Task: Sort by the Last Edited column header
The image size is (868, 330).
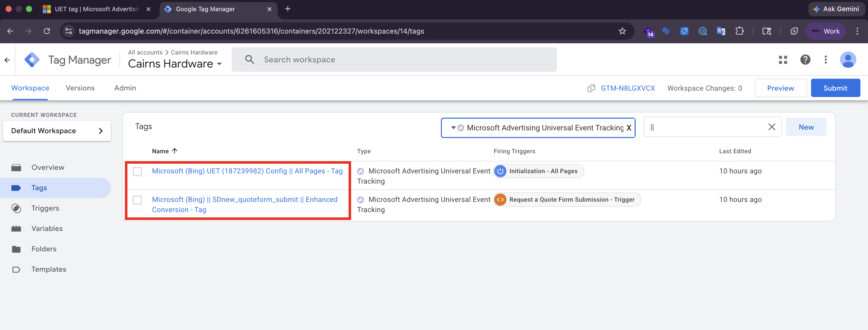Action: coord(735,151)
